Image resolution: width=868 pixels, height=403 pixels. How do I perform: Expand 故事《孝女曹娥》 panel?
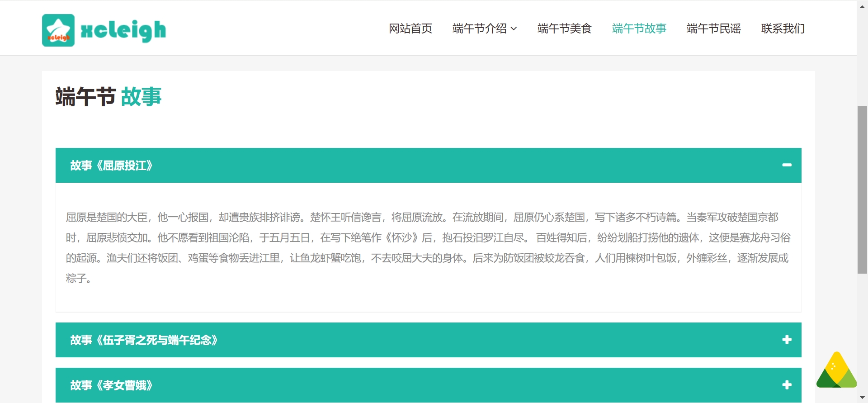429,385
